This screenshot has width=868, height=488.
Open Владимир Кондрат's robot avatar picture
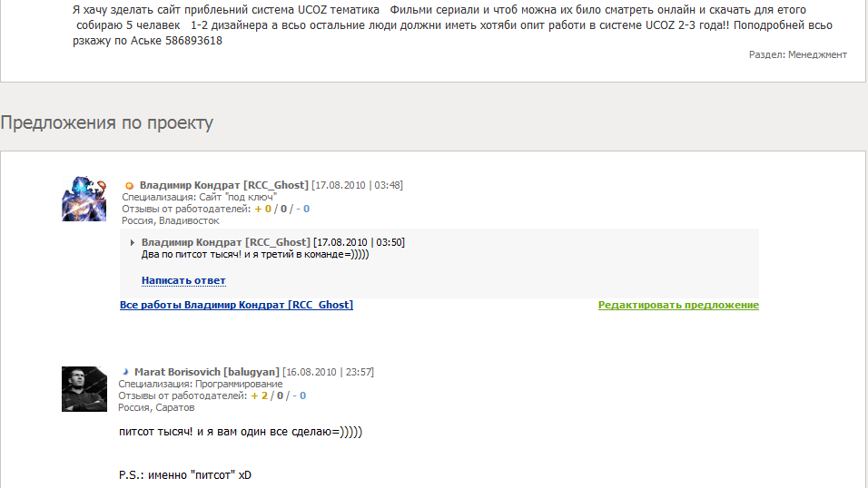coord(84,199)
